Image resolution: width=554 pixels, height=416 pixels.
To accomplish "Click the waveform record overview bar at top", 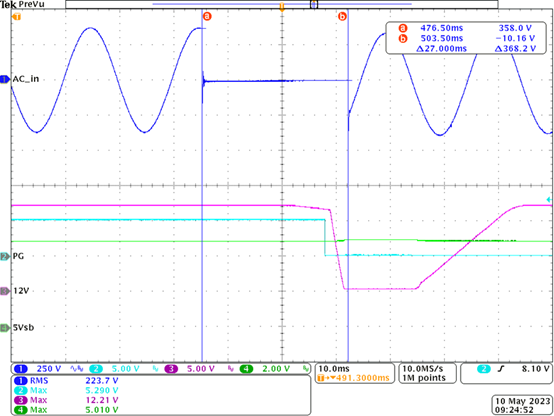I will point(282,4).
